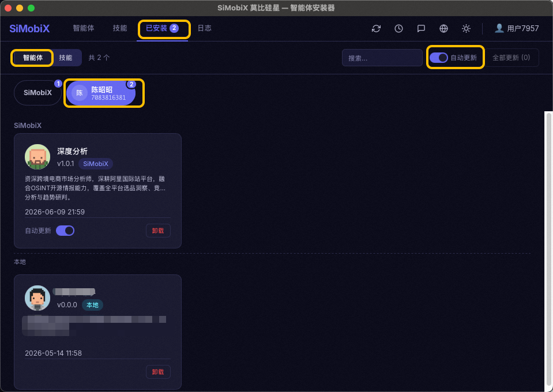Switch to the 技能 top tab
553x392 pixels.
click(120, 28)
